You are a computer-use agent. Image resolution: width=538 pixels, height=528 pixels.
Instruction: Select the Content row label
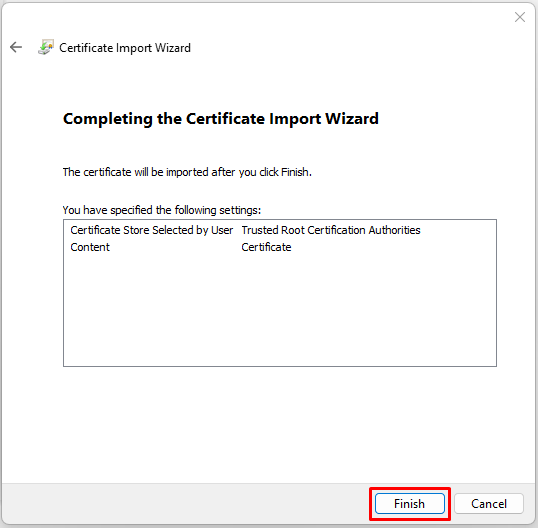[90, 247]
